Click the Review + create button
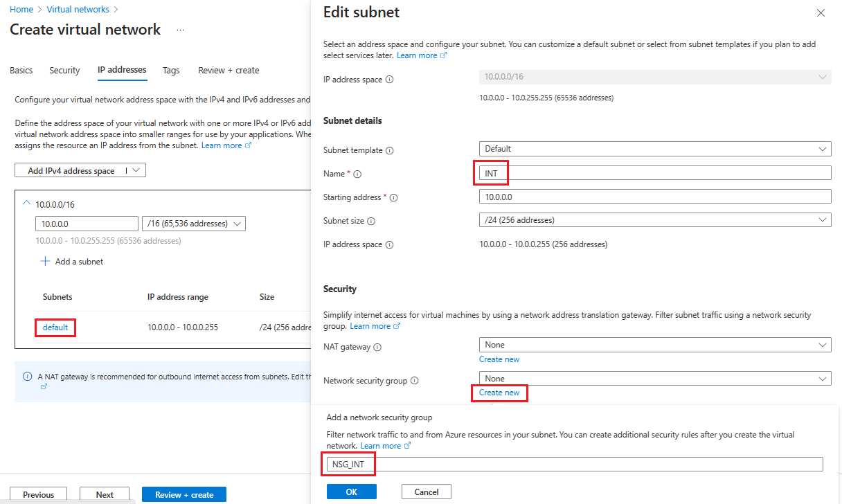Image resolution: width=842 pixels, height=504 pixels. tap(183, 494)
